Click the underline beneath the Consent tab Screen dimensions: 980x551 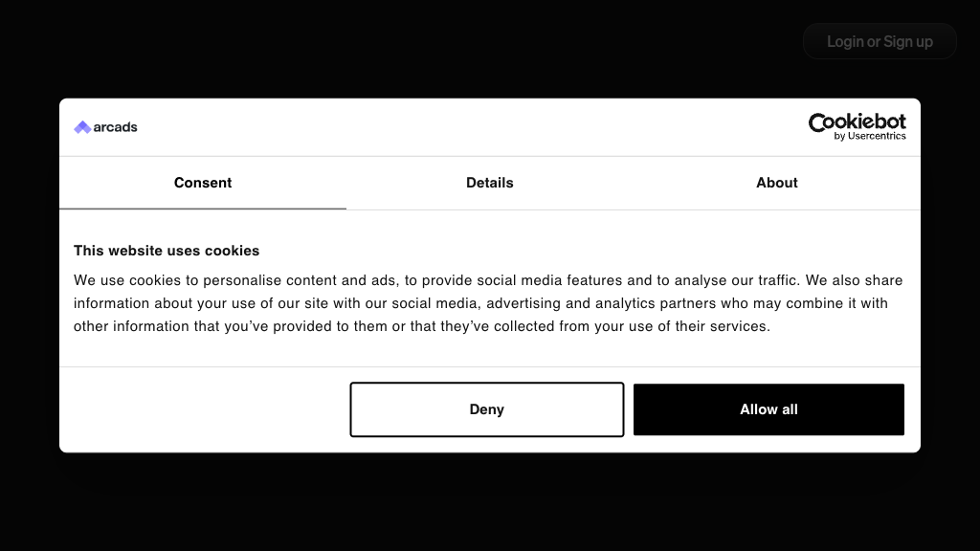(203, 208)
